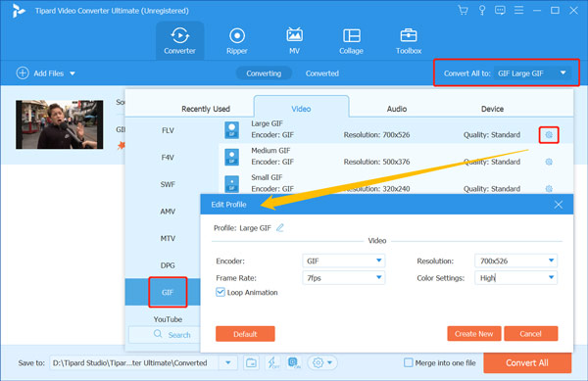588x381 pixels.
Task: Switch to the Recently Used tab
Action: pyautogui.click(x=206, y=109)
